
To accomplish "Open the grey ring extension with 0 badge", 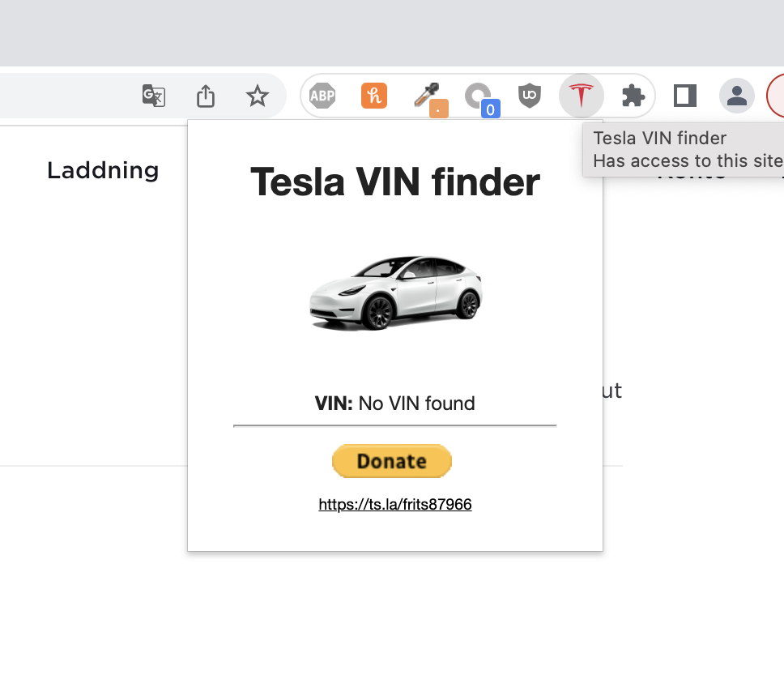I will (482, 99).
